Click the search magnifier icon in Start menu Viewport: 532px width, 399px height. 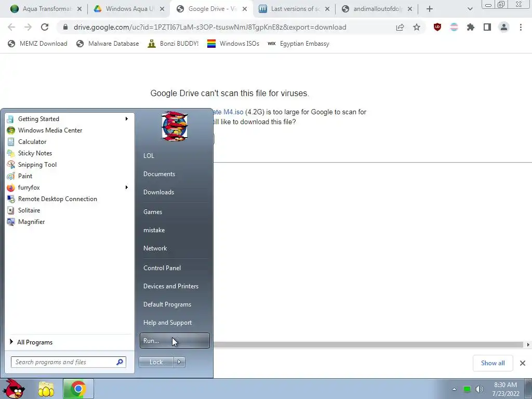tap(119, 362)
